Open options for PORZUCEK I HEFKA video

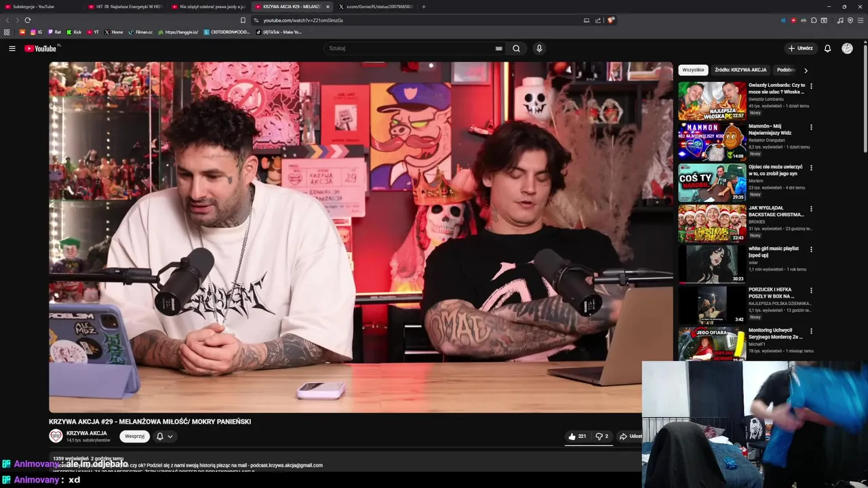811,290
